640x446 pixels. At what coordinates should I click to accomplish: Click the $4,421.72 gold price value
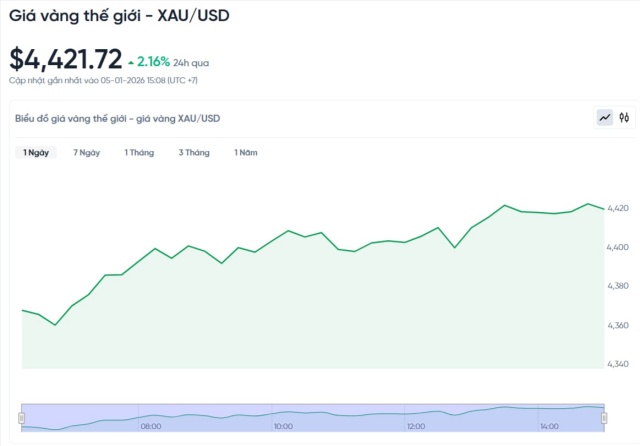[x=66, y=59]
